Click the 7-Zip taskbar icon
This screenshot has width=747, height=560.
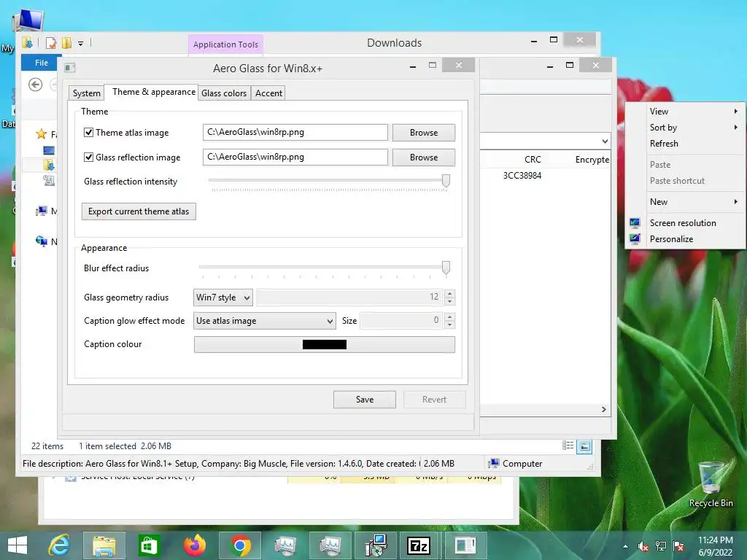click(419, 545)
